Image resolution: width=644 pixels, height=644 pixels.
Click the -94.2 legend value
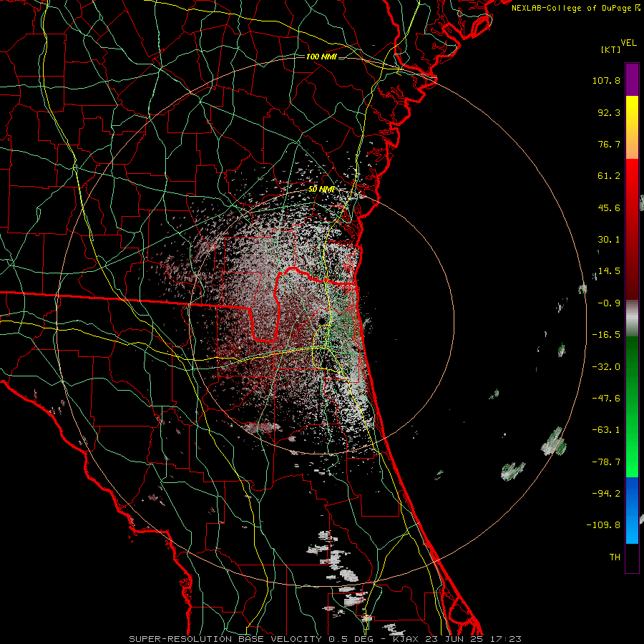tap(606, 494)
